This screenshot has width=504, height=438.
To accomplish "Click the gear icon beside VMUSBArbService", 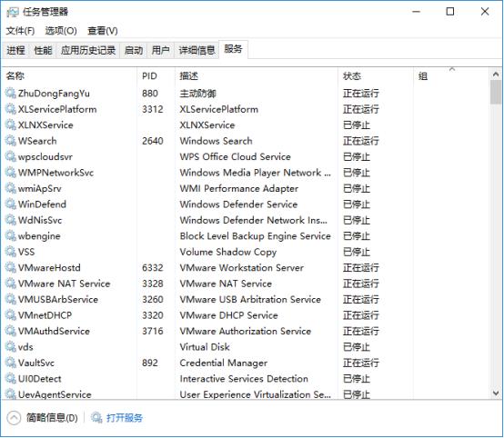I will pos(10,300).
